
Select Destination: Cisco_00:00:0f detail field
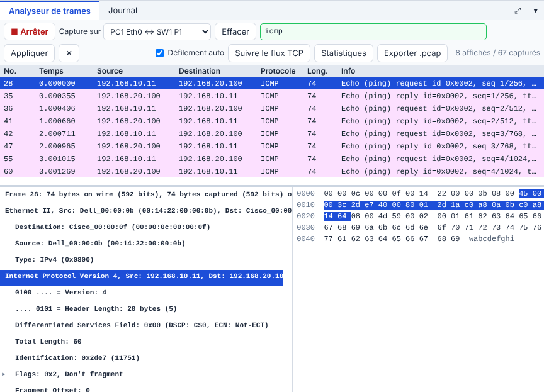coord(113,227)
